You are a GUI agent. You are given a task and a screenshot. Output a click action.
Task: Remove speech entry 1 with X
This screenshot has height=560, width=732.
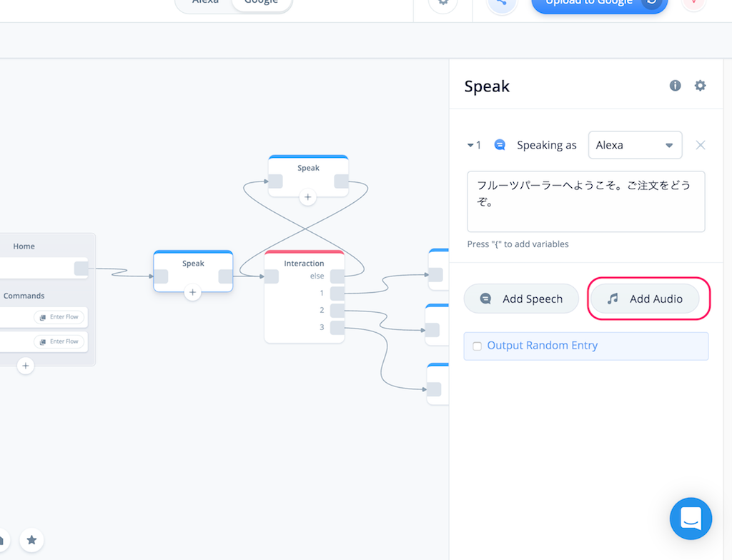(701, 145)
